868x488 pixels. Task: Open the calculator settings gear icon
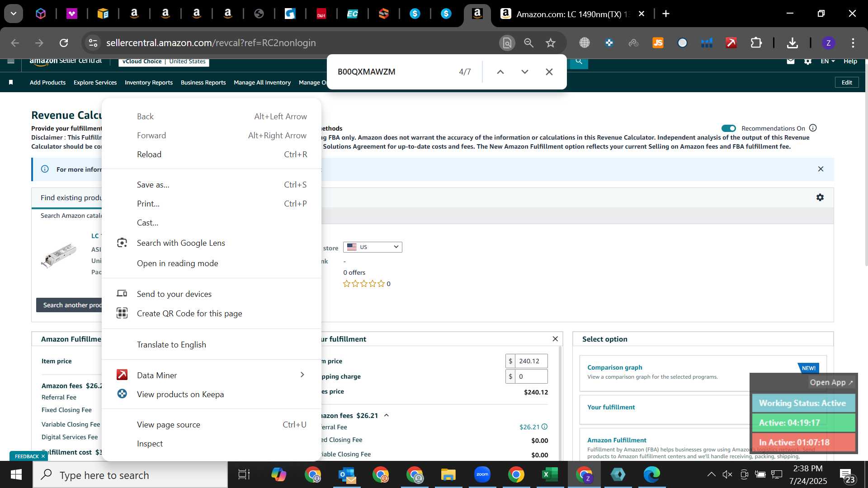[820, 197]
